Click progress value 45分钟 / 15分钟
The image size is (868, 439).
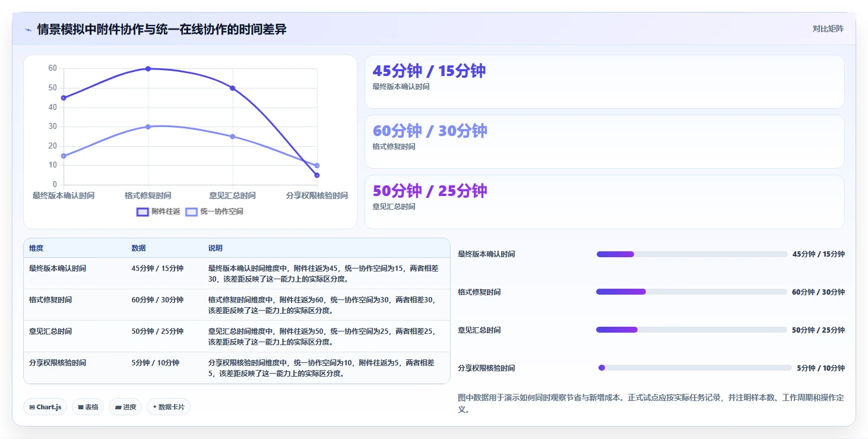pos(818,254)
